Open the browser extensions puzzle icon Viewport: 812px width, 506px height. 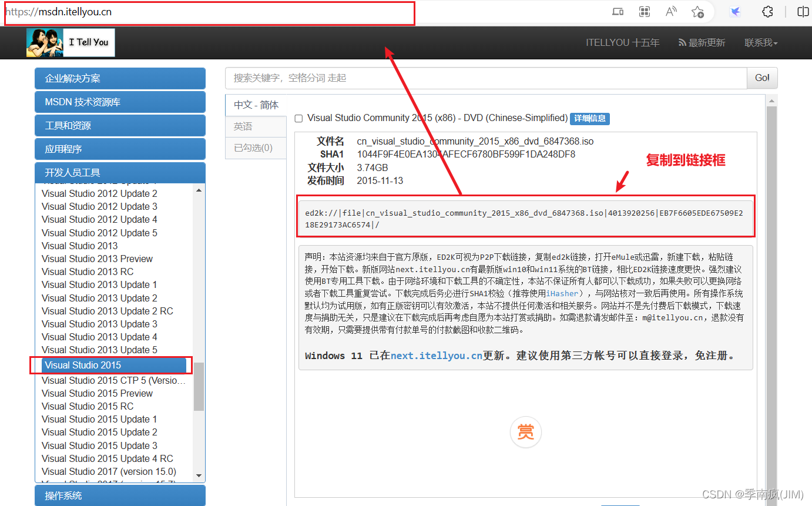point(767,12)
